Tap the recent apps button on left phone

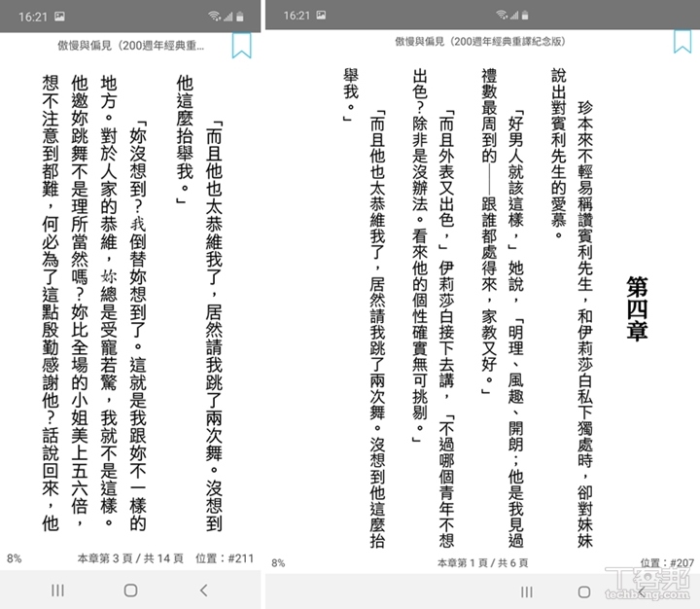click(57, 591)
